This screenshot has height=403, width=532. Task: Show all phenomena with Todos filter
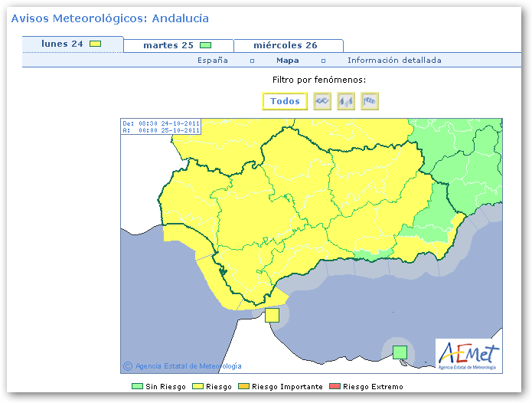(x=285, y=102)
